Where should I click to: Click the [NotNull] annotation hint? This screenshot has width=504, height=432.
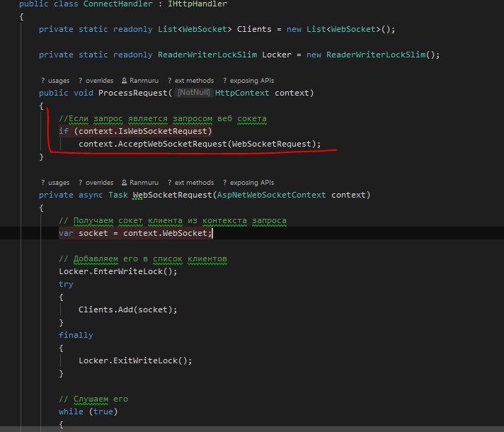click(193, 93)
